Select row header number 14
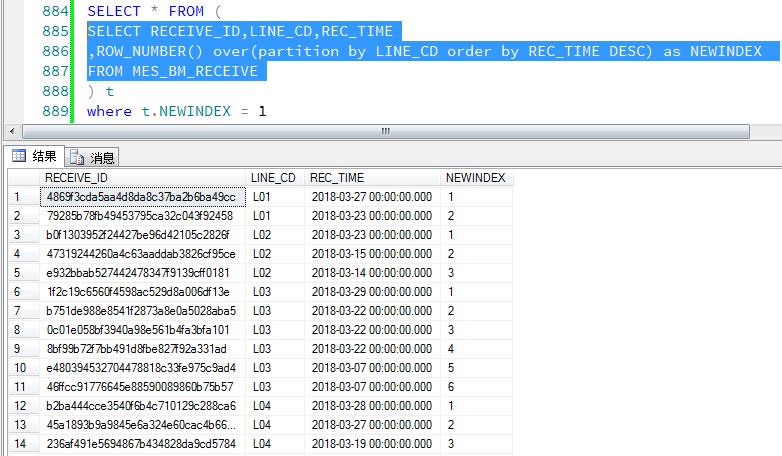Screen dimensions: 782x456 [24, 444]
